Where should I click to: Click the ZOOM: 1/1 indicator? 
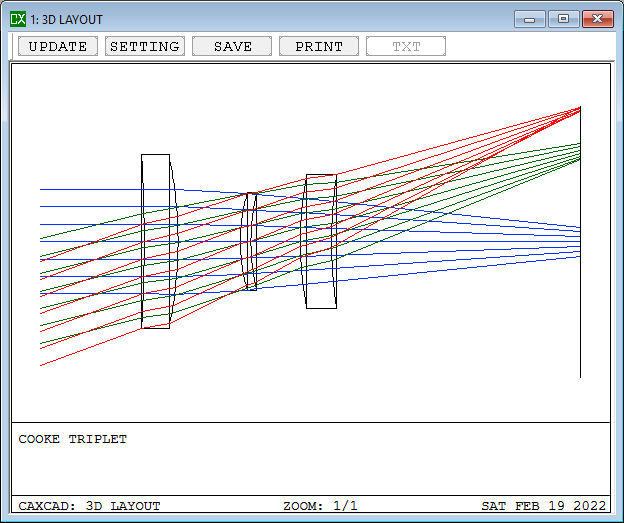coord(320,506)
